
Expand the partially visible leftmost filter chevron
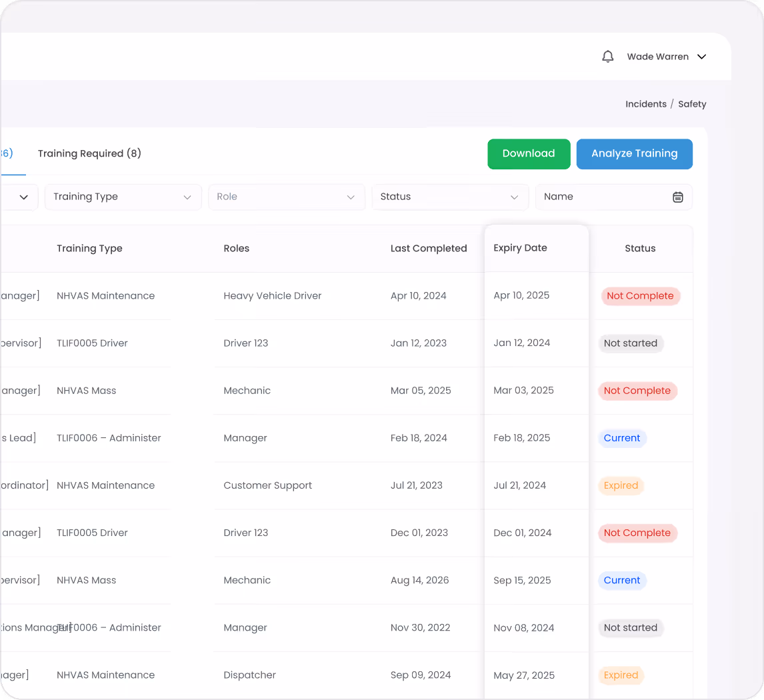[23, 197]
